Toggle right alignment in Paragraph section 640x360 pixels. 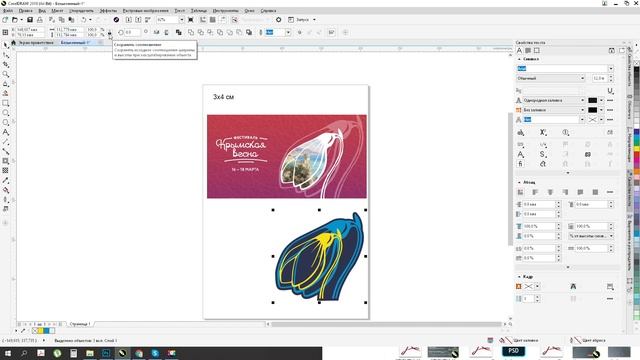point(565,192)
